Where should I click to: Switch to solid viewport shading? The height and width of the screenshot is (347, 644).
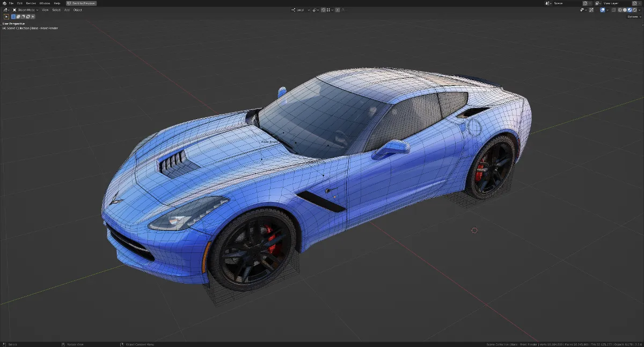[625, 10]
